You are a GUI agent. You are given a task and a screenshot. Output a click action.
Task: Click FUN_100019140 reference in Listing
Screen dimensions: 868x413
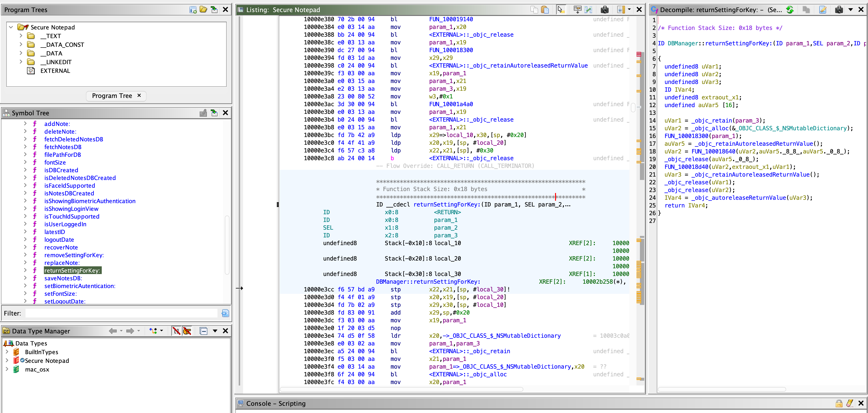click(451, 19)
